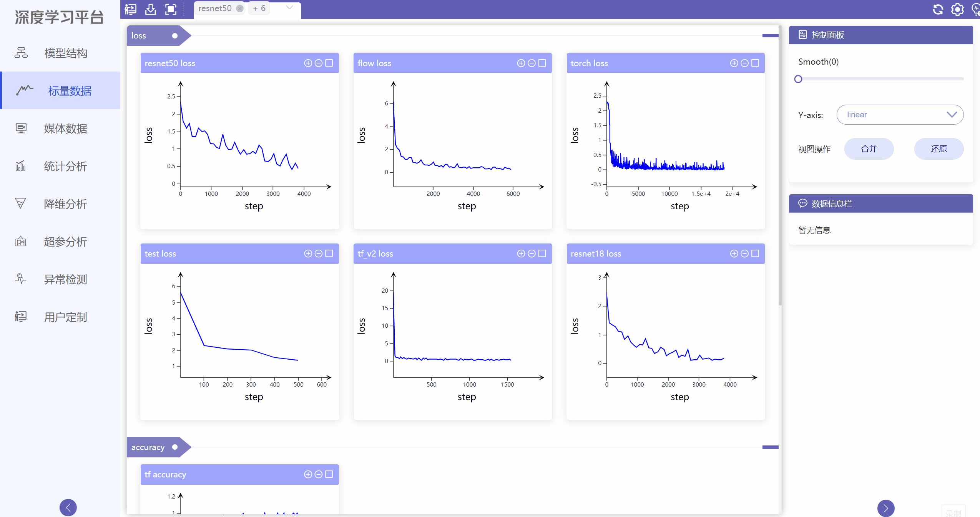Zoom in the torch loss chart
Screen dimensions: 980x517
click(x=734, y=63)
